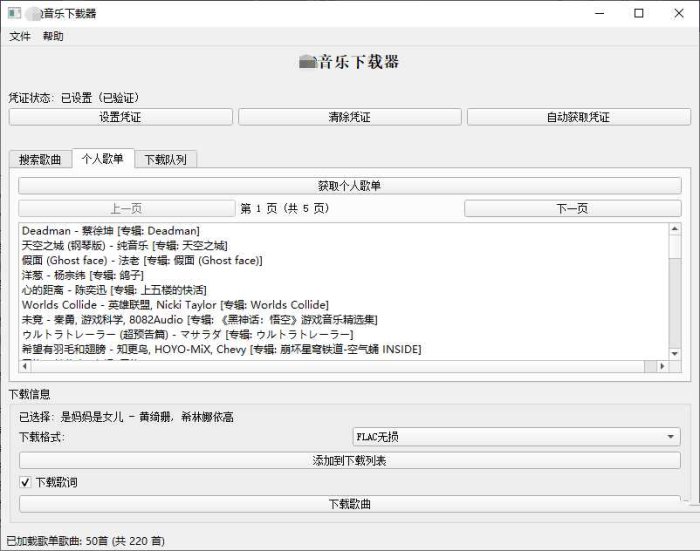Click horizontal scroll right arrow
Viewport: 700px width, 551px height.
(x=662, y=366)
